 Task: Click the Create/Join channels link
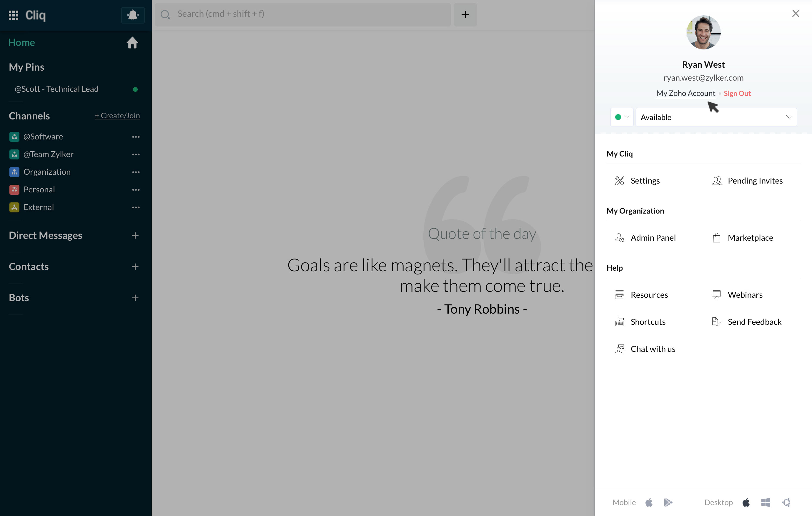117,116
